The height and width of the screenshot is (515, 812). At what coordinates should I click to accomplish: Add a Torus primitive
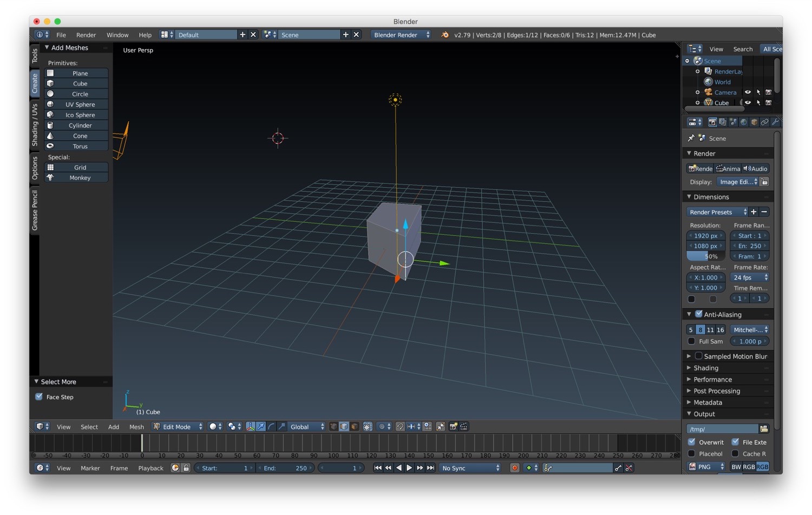76,146
